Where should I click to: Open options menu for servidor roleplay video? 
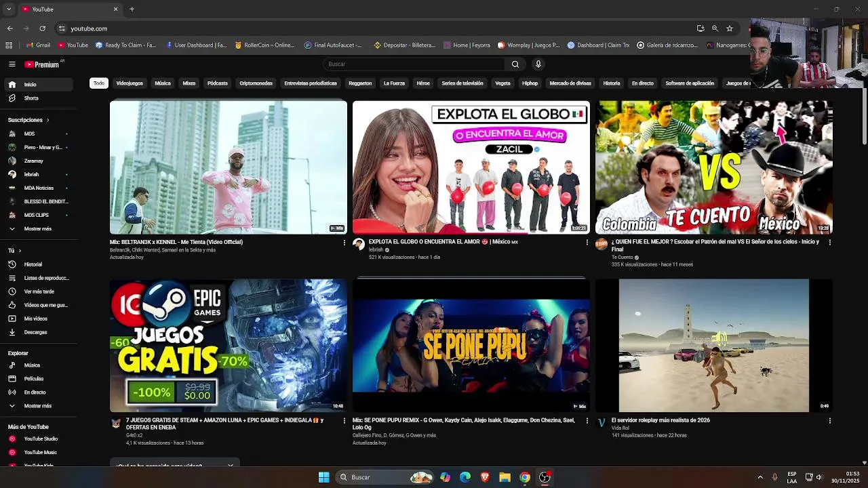pos(829,421)
